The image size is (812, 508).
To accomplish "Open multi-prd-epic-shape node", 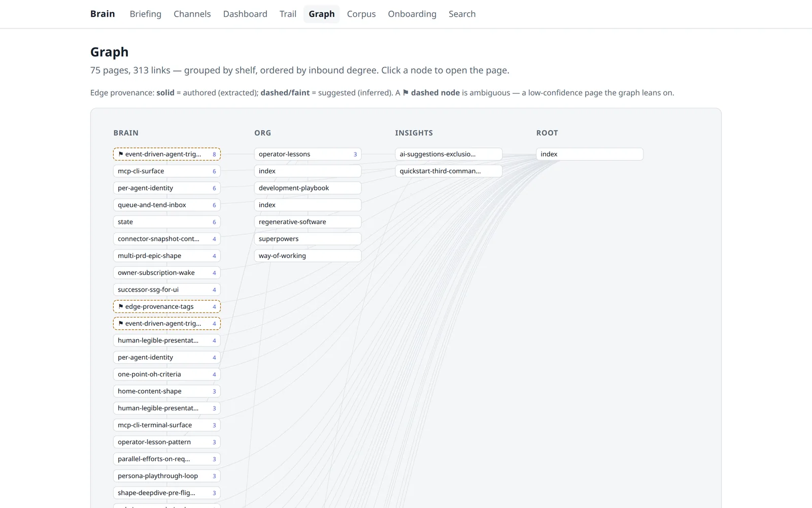I will pos(167,256).
